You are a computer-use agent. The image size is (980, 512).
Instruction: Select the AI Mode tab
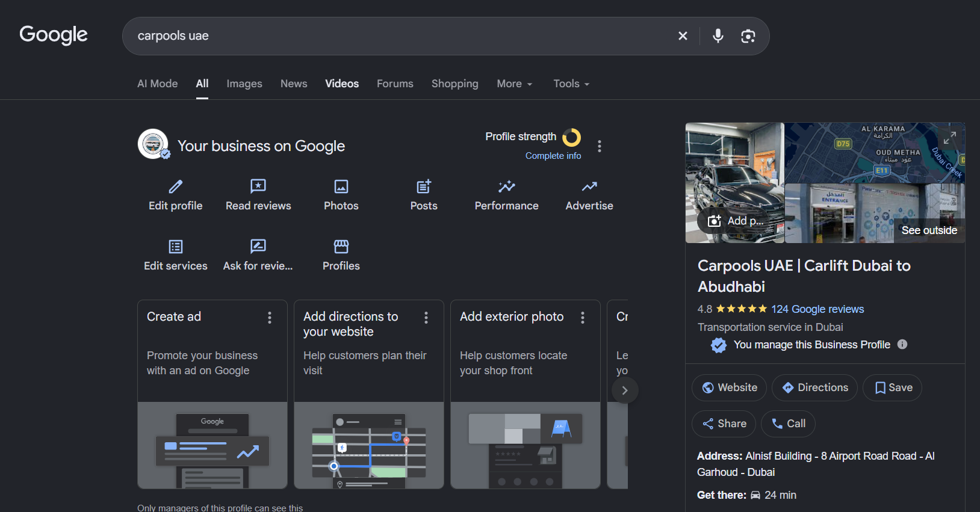coord(158,84)
